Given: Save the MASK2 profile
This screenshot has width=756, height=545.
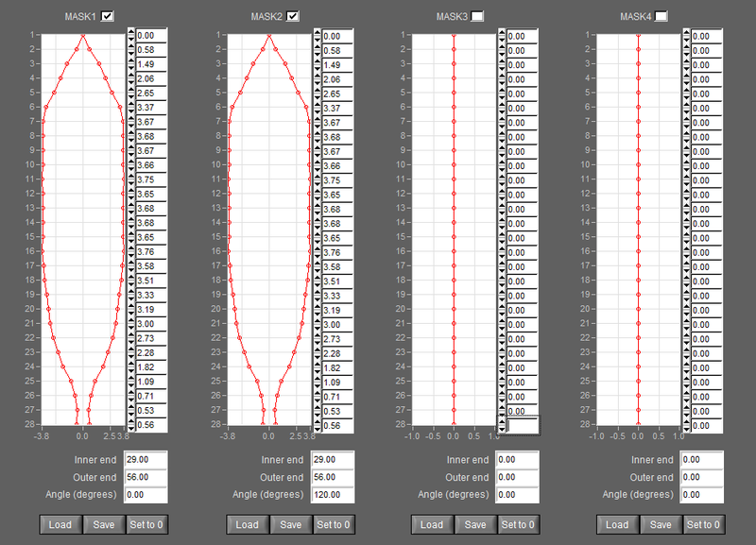Looking at the screenshot, I should (x=291, y=525).
